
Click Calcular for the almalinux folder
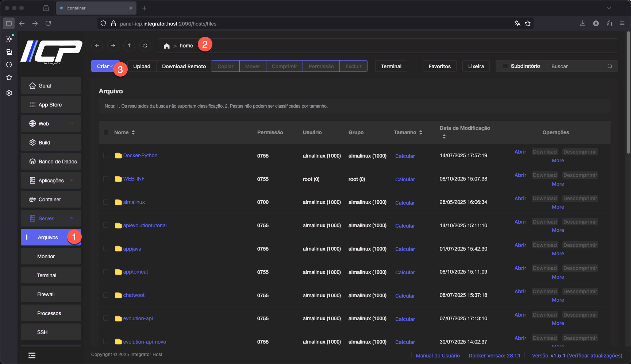pyautogui.click(x=405, y=203)
